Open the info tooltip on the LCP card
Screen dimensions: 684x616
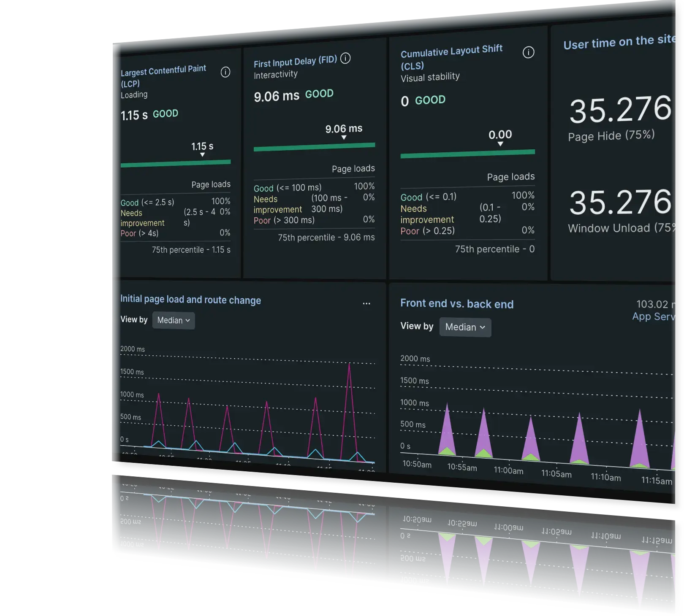[x=225, y=73]
